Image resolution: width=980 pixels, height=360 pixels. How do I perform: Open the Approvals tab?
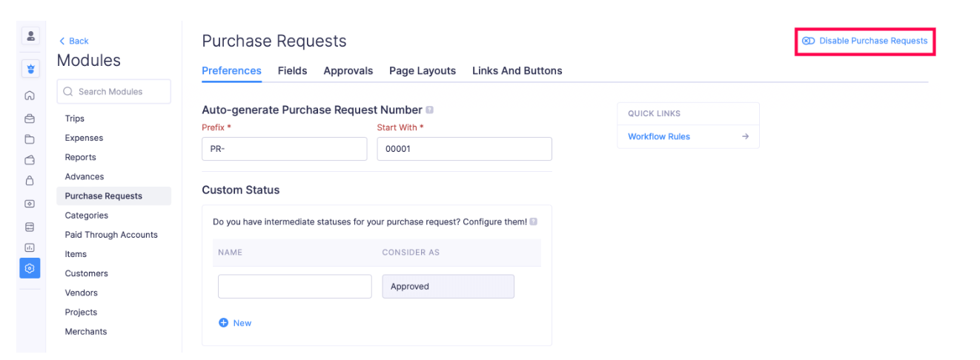click(348, 71)
